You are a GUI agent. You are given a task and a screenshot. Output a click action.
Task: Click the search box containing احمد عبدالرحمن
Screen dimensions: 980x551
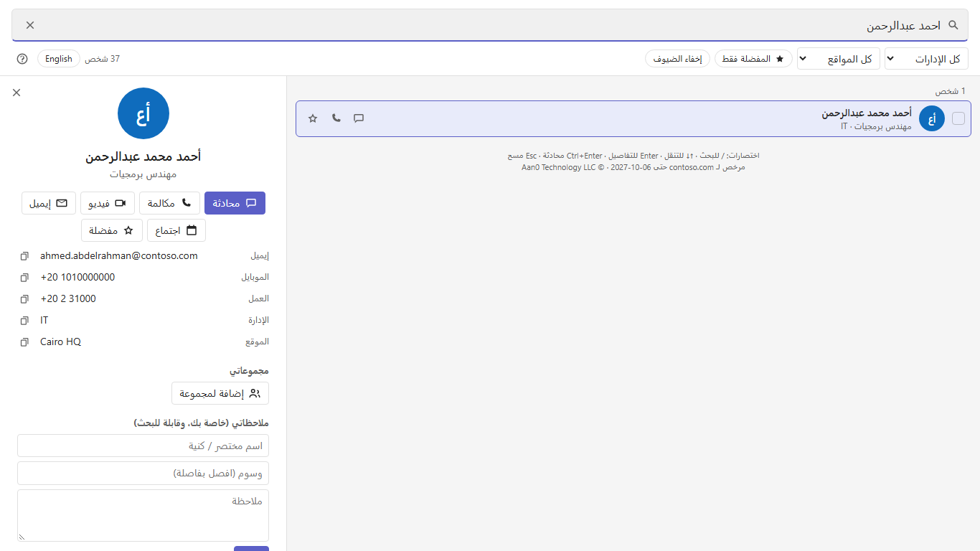point(490,25)
